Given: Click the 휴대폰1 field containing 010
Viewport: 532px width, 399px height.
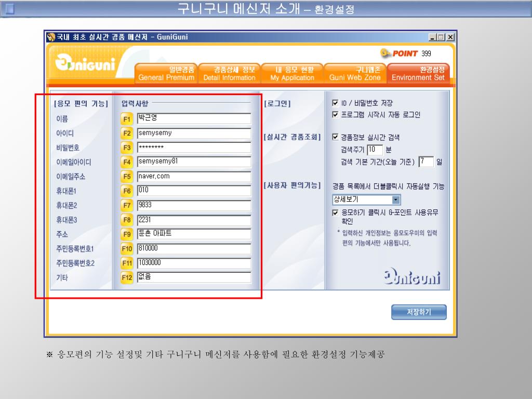Looking at the screenshot, I should (194, 191).
